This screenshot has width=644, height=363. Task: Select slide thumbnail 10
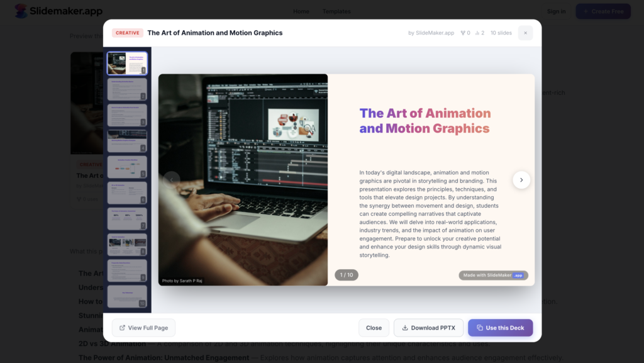point(127,296)
